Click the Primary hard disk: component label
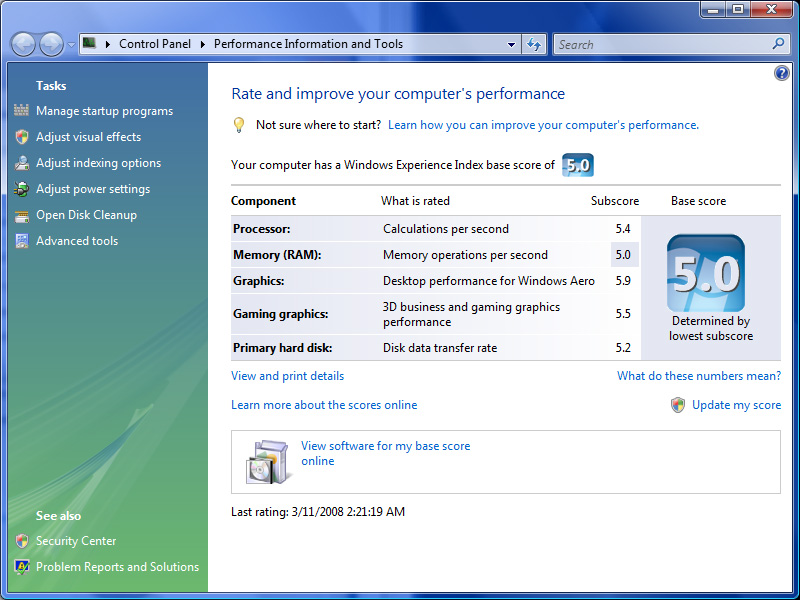Viewport: 800px width, 600px height. point(283,348)
